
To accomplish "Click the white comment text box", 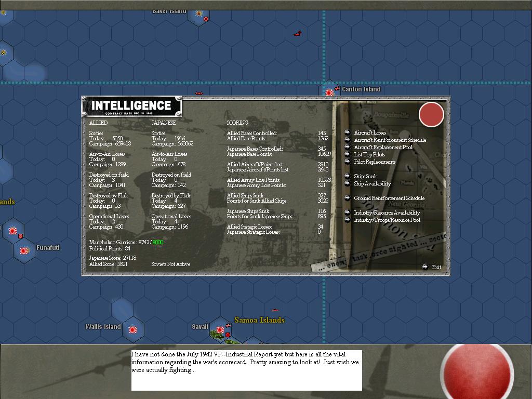I will (247, 370).
